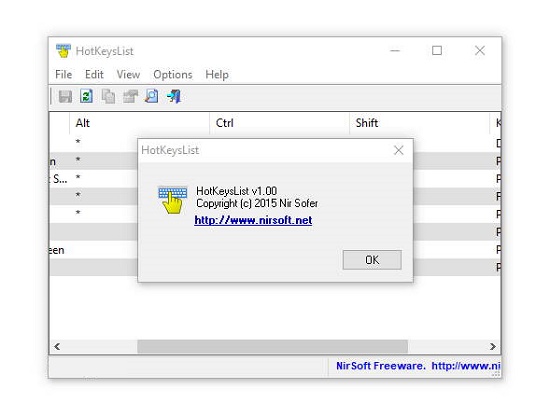Close the HotKeysList About dialog

coord(398,150)
